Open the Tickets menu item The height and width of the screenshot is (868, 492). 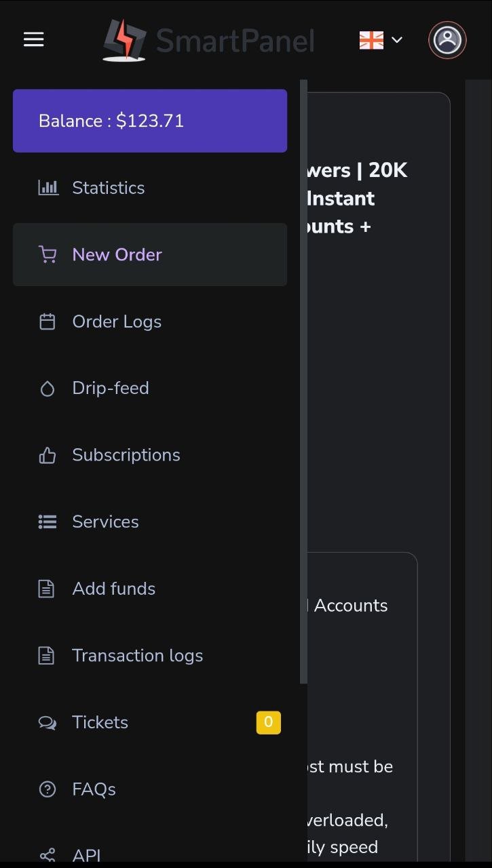[100, 722]
